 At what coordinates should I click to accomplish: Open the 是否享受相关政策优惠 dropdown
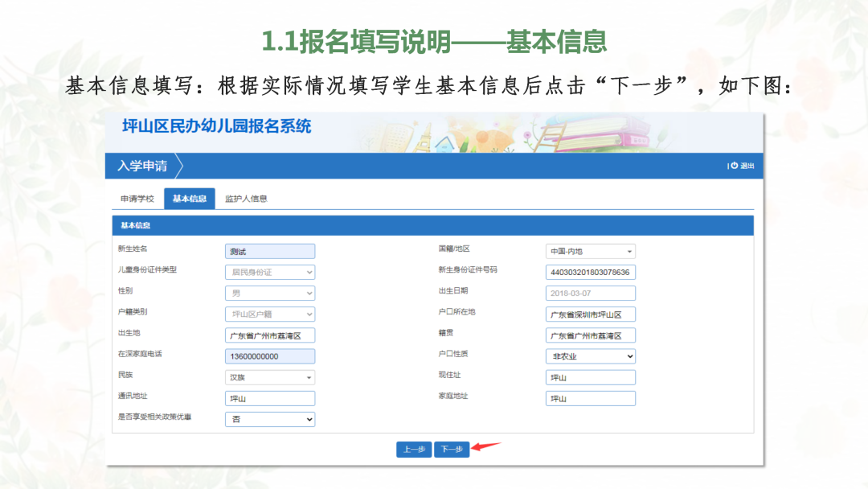click(270, 418)
